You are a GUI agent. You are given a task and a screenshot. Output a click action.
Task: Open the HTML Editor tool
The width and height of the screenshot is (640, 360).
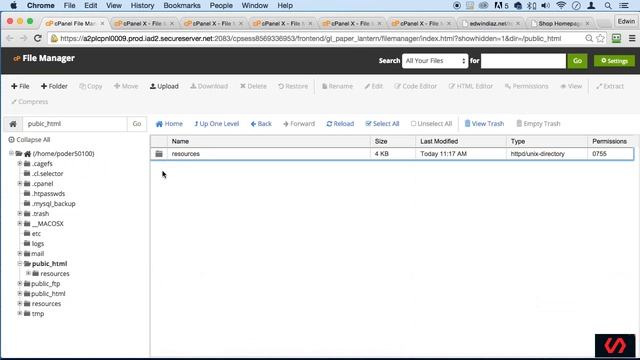[x=471, y=86]
